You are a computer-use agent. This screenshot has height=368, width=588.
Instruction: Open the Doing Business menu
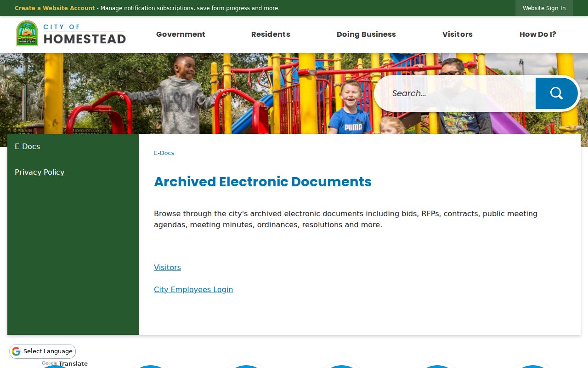(x=366, y=34)
